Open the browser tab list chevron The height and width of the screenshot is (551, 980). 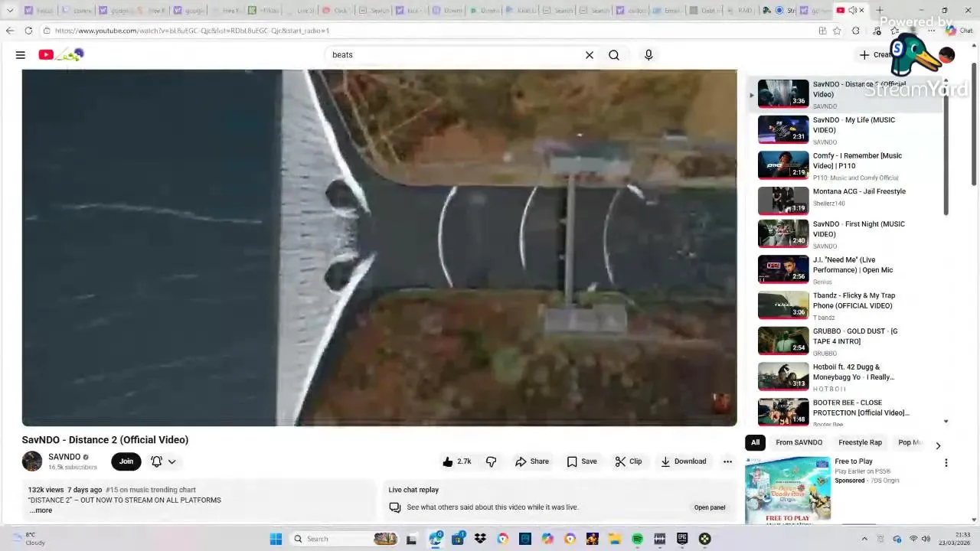9,10
